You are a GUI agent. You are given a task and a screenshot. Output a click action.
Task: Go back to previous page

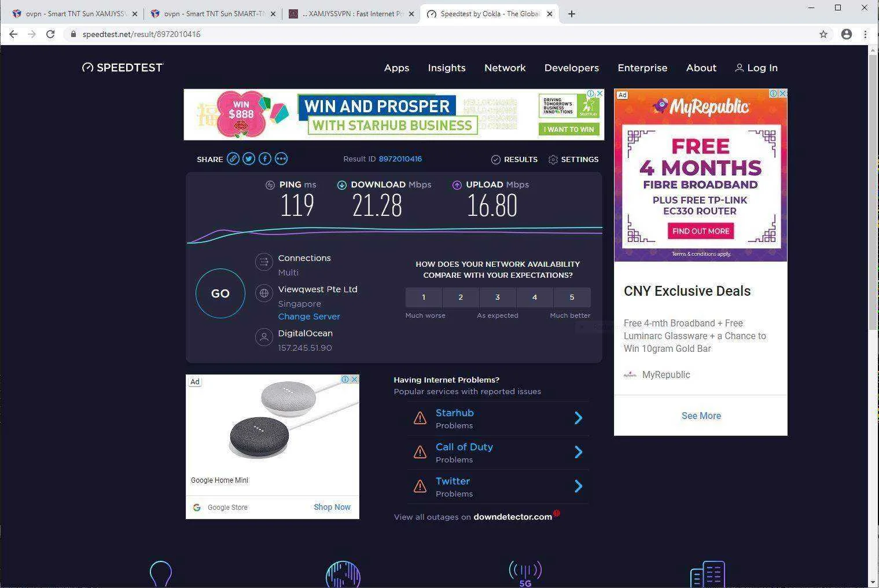(13, 34)
